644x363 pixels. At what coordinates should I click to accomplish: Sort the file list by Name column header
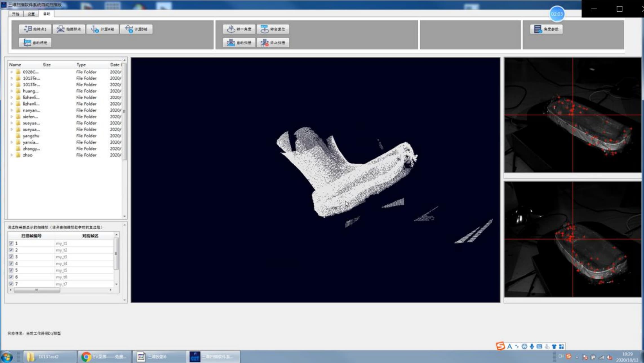[15, 65]
